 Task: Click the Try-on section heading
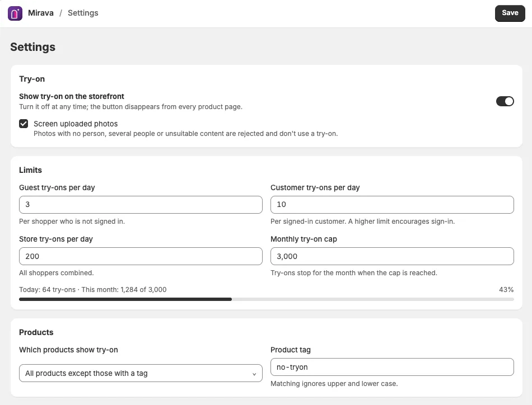32,79
